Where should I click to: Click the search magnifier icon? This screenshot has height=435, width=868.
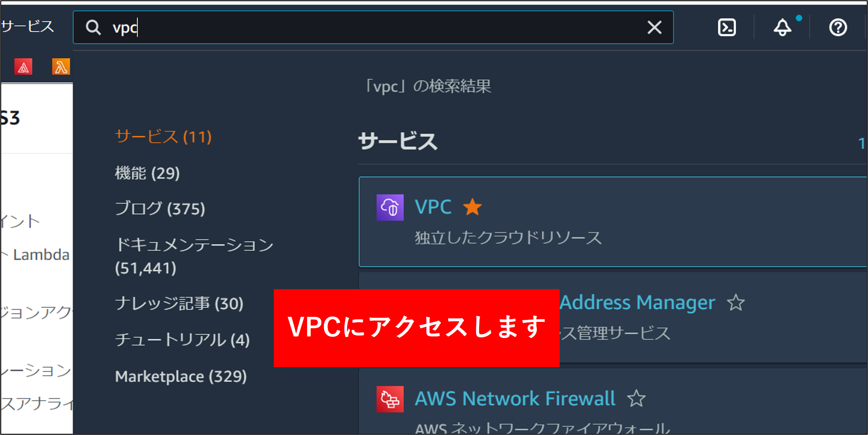click(93, 27)
